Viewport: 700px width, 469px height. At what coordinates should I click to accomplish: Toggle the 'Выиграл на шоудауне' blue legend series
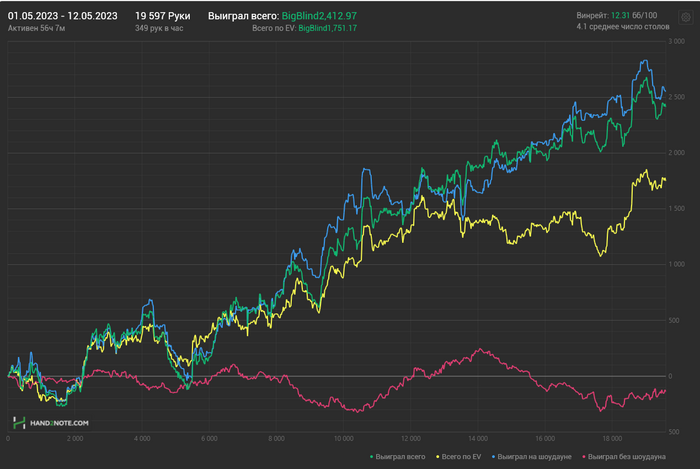[532, 457]
